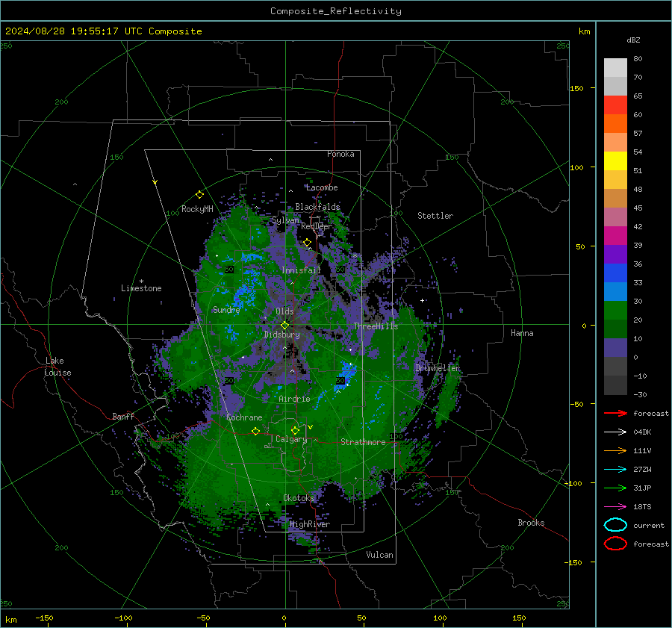Viewport: 672px width, 628px height.
Task: Click the yellow diamond marker below RedDeer label
Action: point(307,243)
